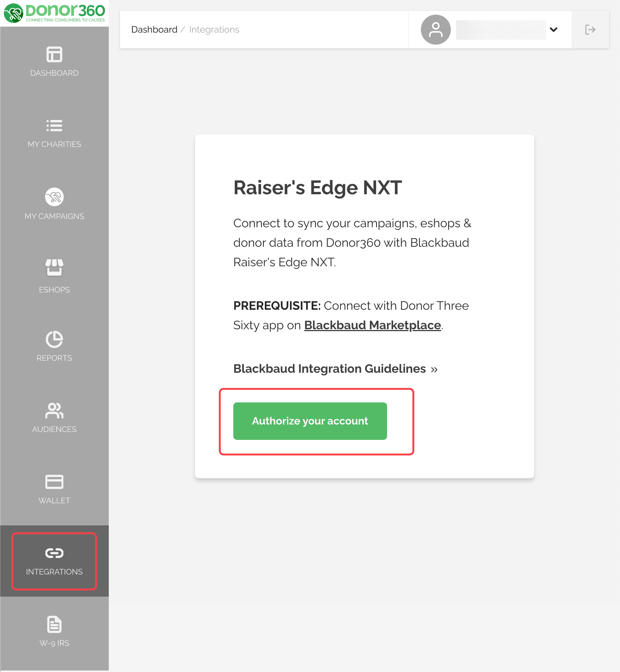The width and height of the screenshot is (620, 672).
Task: Open the My Charities list icon
Action: pos(54,126)
